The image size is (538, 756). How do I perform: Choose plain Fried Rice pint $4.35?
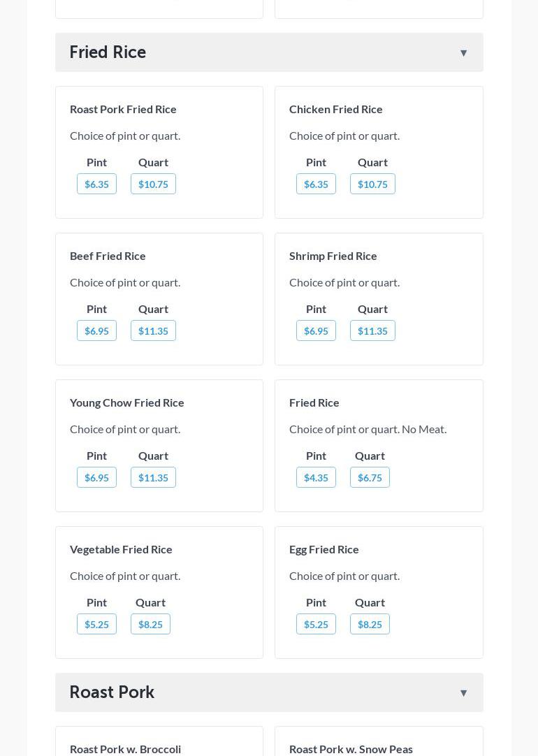pyautogui.click(x=316, y=478)
